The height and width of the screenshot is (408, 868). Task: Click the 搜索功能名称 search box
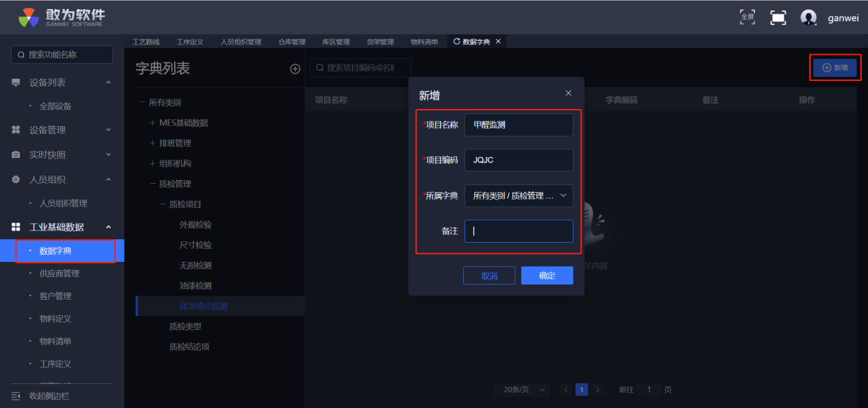(62, 55)
